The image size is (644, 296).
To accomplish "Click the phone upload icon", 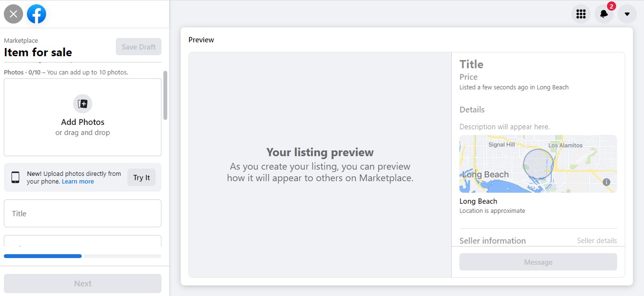I will (15, 177).
